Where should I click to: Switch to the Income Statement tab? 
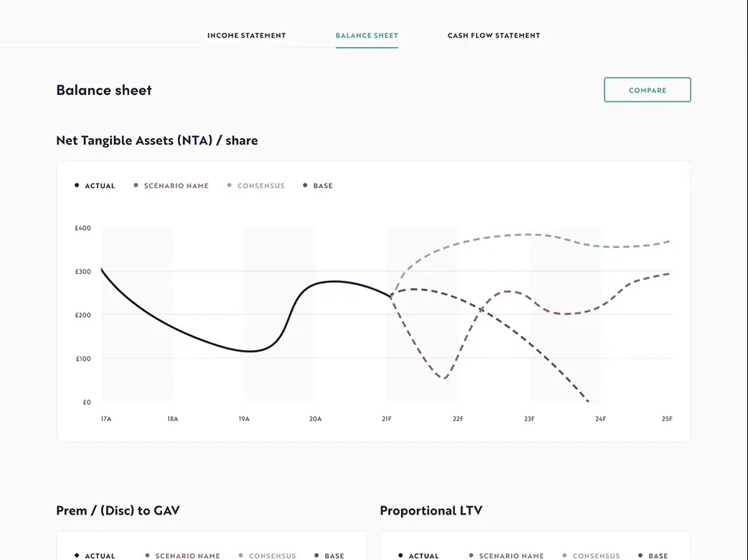tap(247, 35)
